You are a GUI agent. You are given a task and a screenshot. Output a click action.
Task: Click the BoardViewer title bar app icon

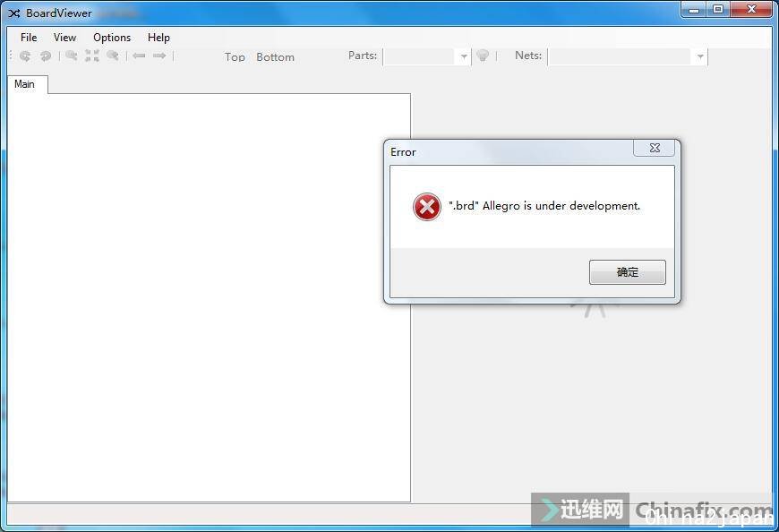(x=14, y=13)
